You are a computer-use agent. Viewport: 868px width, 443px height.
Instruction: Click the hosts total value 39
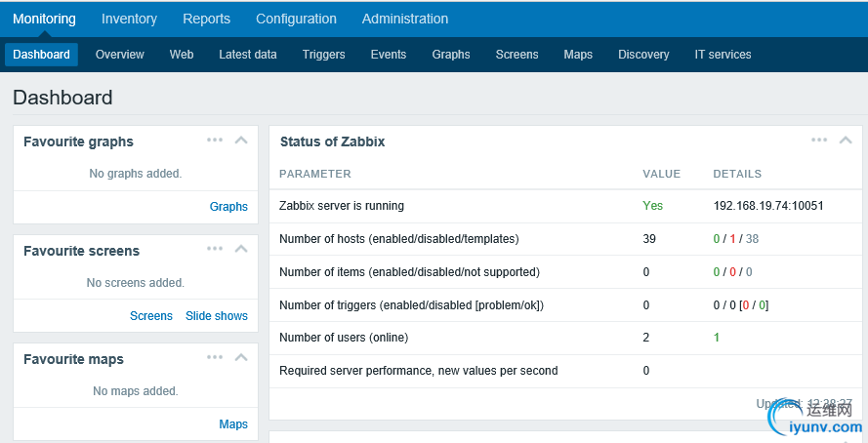tap(649, 239)
